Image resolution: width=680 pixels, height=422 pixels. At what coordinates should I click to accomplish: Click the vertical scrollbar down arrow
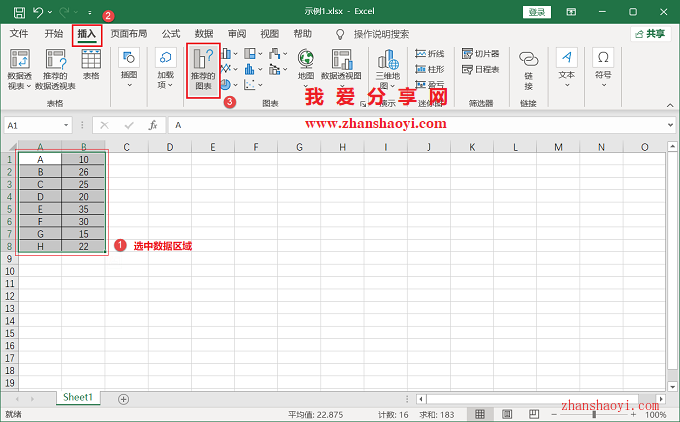[x=672, y=386]
